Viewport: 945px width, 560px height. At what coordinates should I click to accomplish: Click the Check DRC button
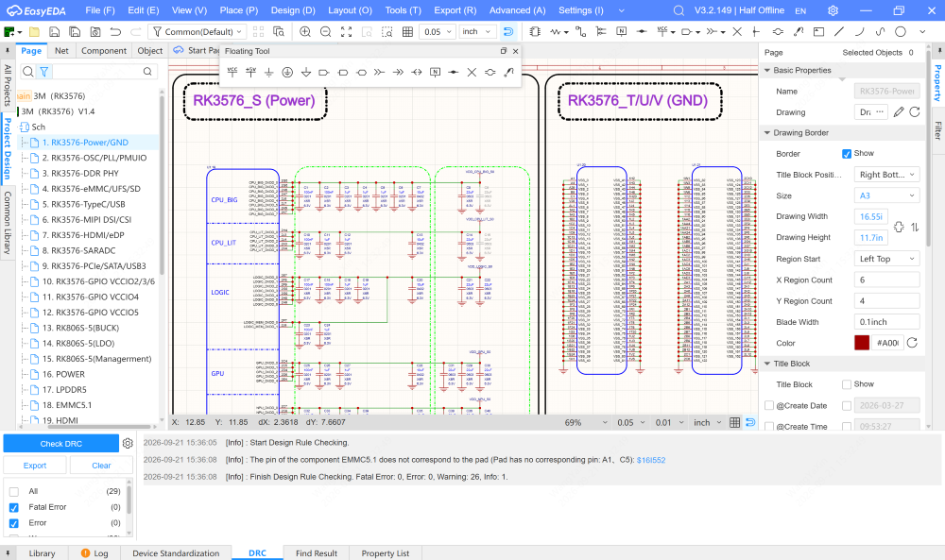click(x=60, y=443)
